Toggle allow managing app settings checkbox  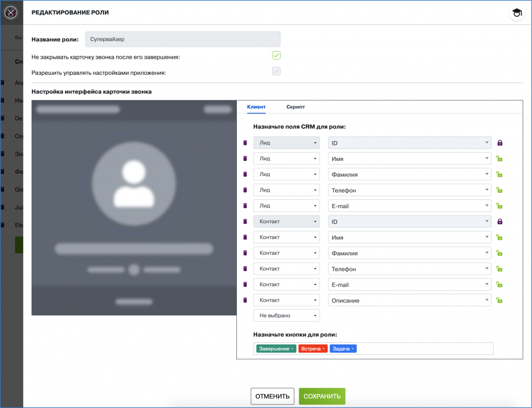click(x=276, y=71)
